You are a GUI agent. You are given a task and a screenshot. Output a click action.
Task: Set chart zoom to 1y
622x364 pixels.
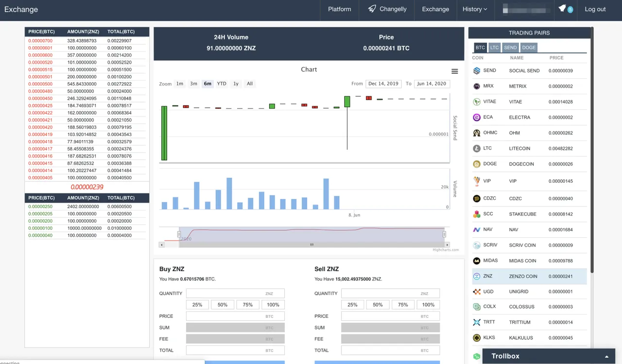(x=236, y=84)
